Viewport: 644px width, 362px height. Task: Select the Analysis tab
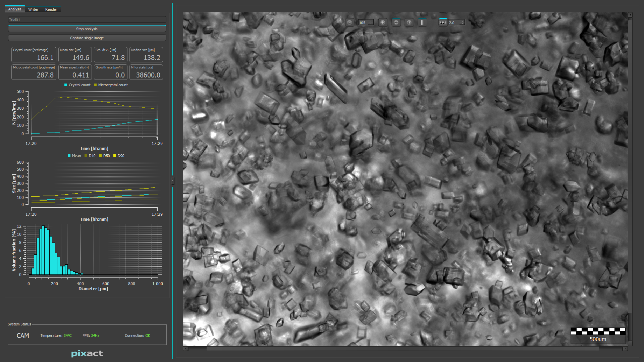(15, 9)
